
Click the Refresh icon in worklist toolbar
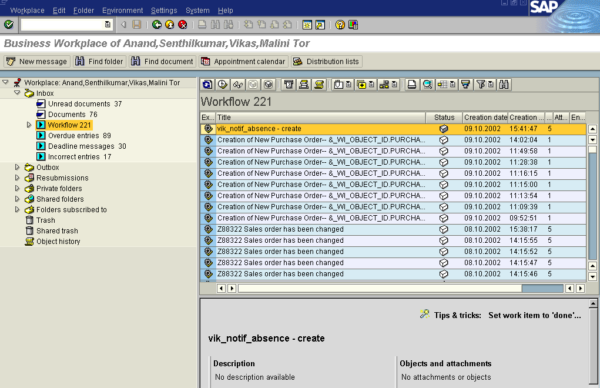tap(207, 85)
